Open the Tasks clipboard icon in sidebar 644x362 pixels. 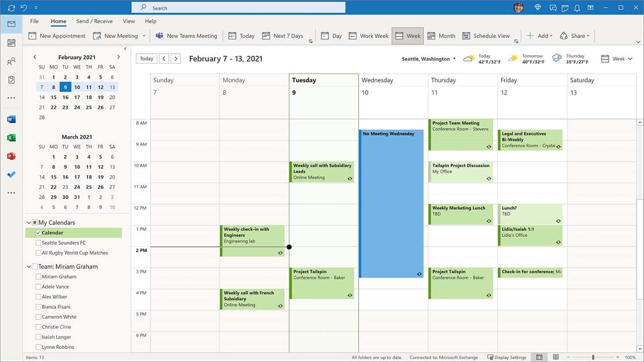tap(11, 80)
